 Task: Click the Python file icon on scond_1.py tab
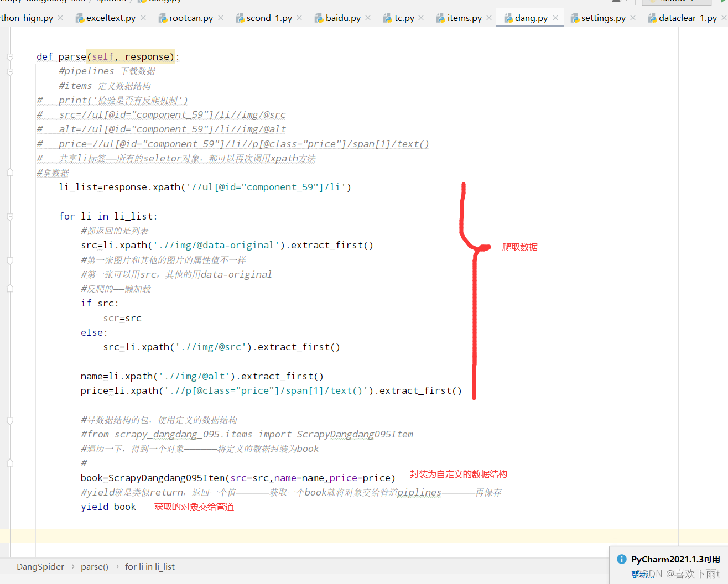(x=241, y=18)
